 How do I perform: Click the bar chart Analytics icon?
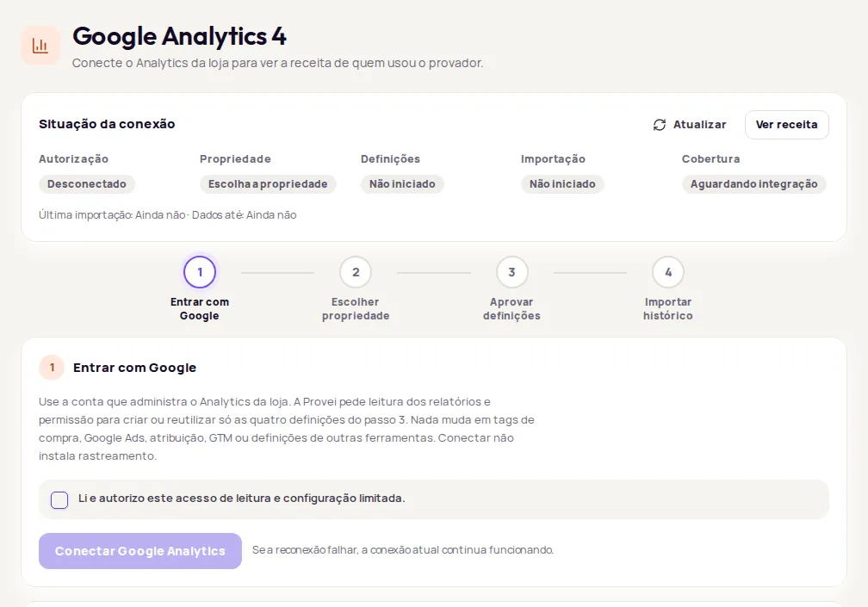coord(40,46)
